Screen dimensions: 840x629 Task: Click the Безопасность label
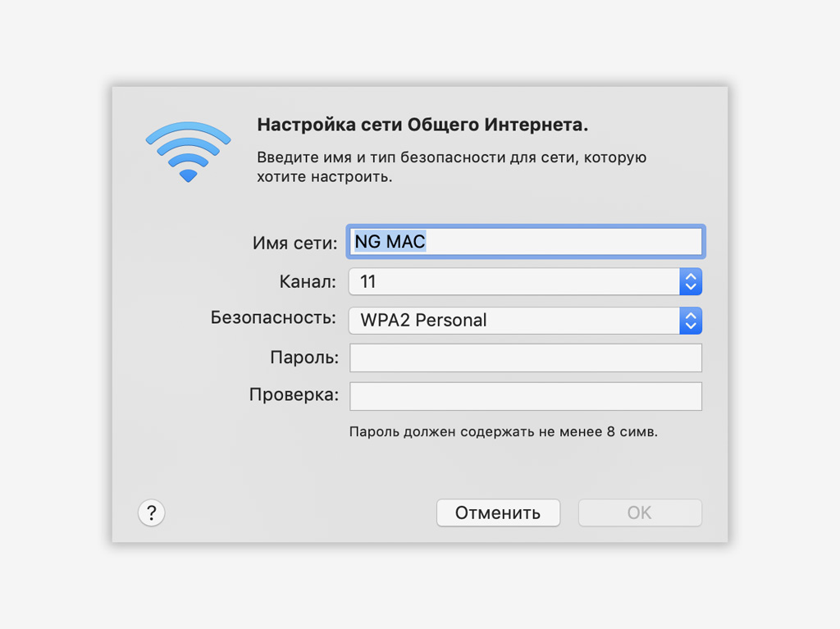pyautogui.click(x=273, y=317)
